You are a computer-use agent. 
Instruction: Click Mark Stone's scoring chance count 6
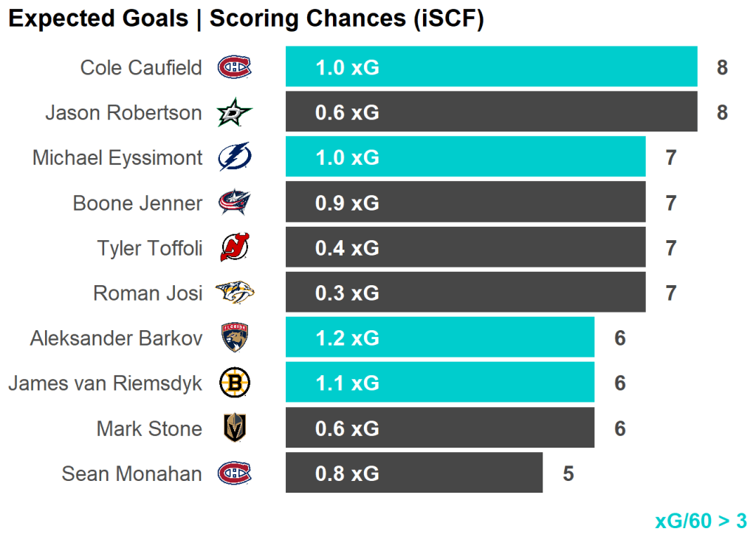[x=620, y=428]
